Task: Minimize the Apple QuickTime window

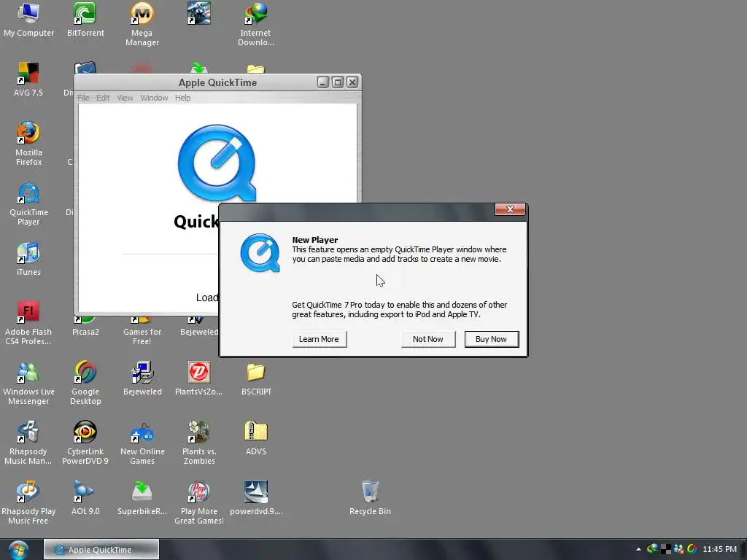Action: [x=323, y=82]
